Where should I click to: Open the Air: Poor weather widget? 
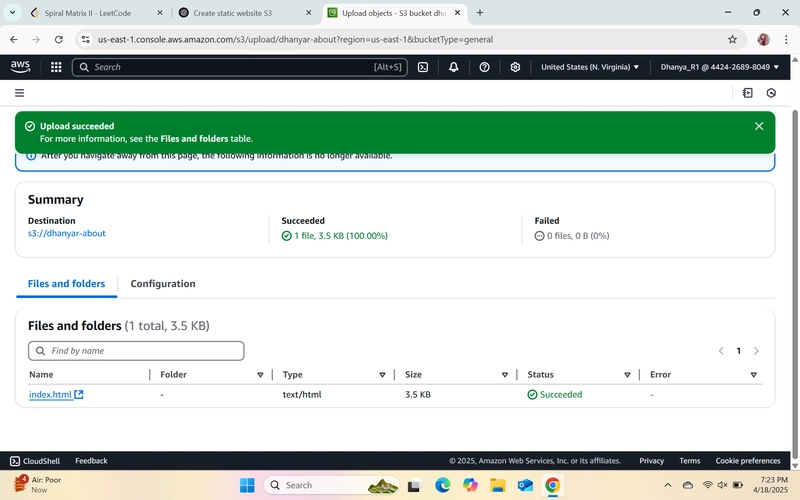[x=37, y=485]
